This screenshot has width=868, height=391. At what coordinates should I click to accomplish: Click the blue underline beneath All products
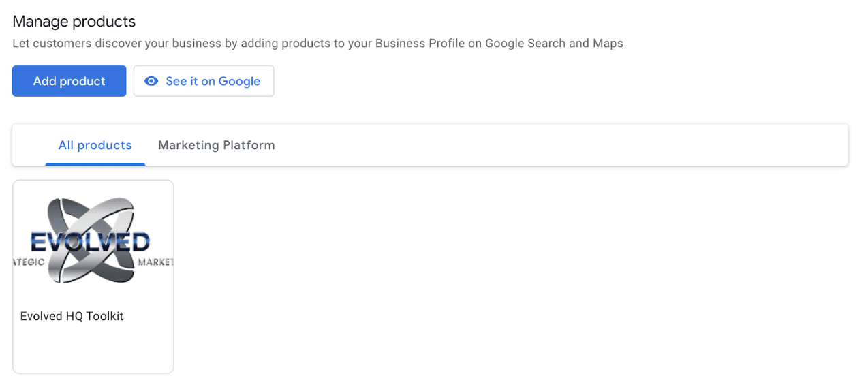coord(95,164)
